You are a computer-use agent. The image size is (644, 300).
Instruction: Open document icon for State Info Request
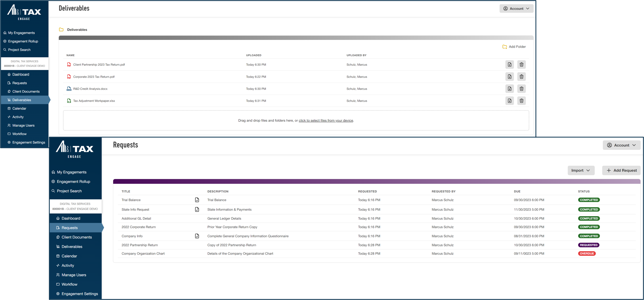point(197,209)
